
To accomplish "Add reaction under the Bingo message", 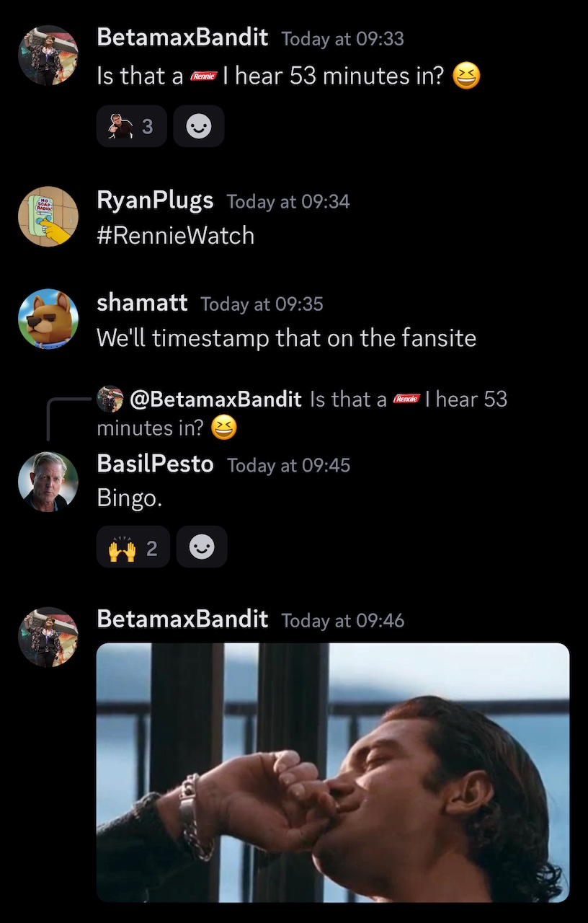I will point(202,547).
